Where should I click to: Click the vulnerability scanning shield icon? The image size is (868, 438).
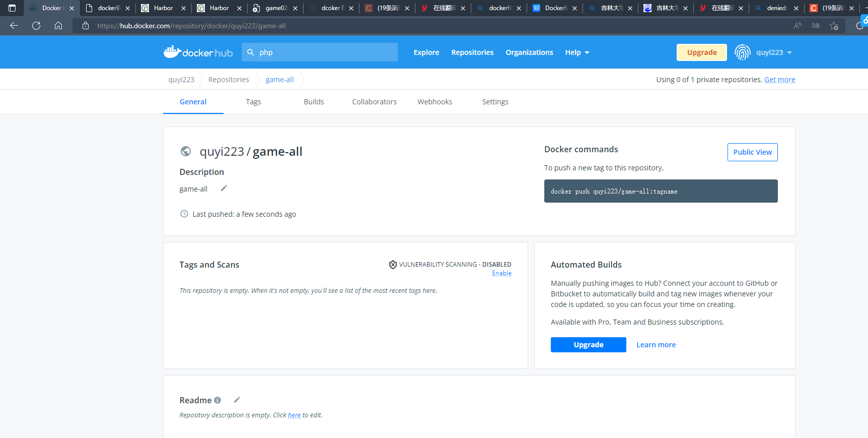[x=393, y=265]
